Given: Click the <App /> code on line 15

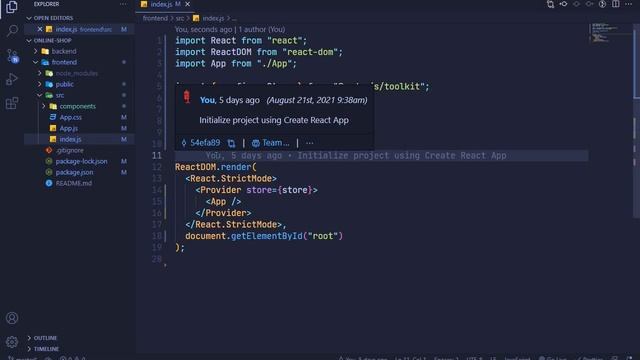Looking at the screenshot, I should (223, 202).
